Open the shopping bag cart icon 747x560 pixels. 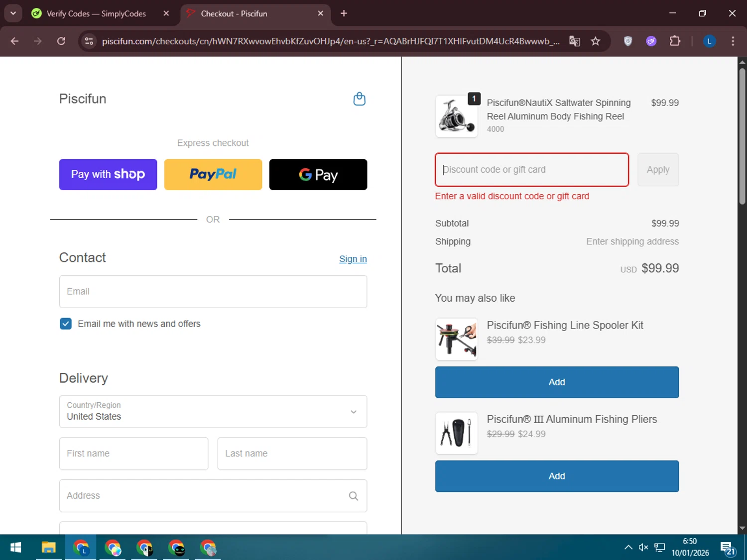click(x=359, y=99)
